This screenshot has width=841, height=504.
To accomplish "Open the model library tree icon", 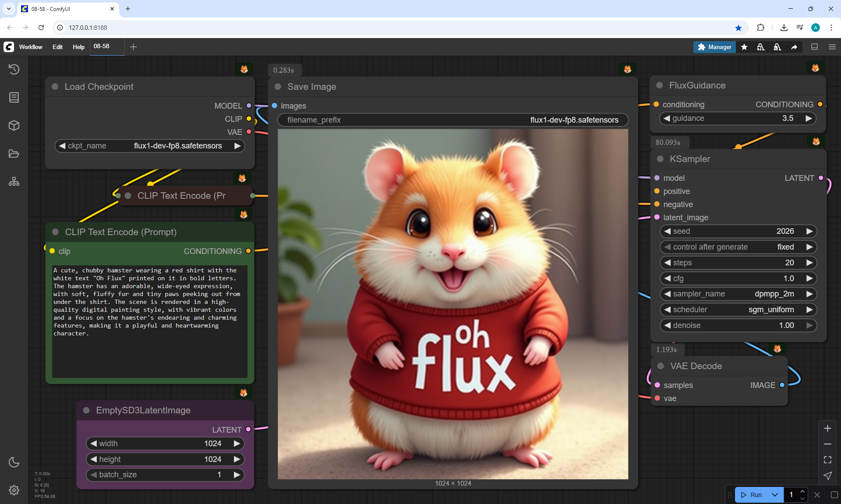I will click(14, 181).
